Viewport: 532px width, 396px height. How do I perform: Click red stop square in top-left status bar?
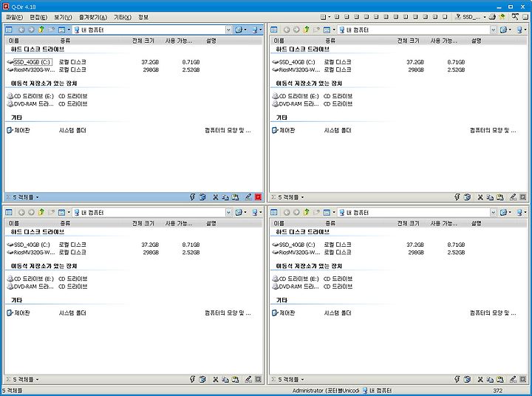click(x=258, y=197)
